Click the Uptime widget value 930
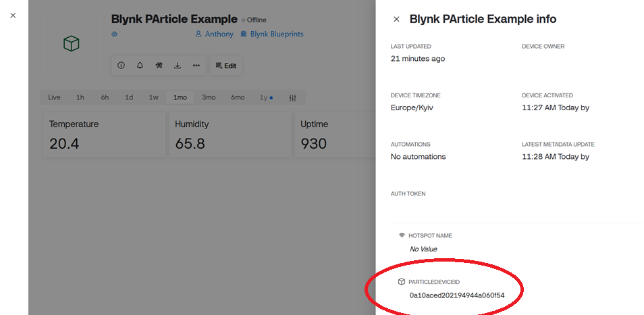Viewport: 644px width, 315px height. point(314,143)
